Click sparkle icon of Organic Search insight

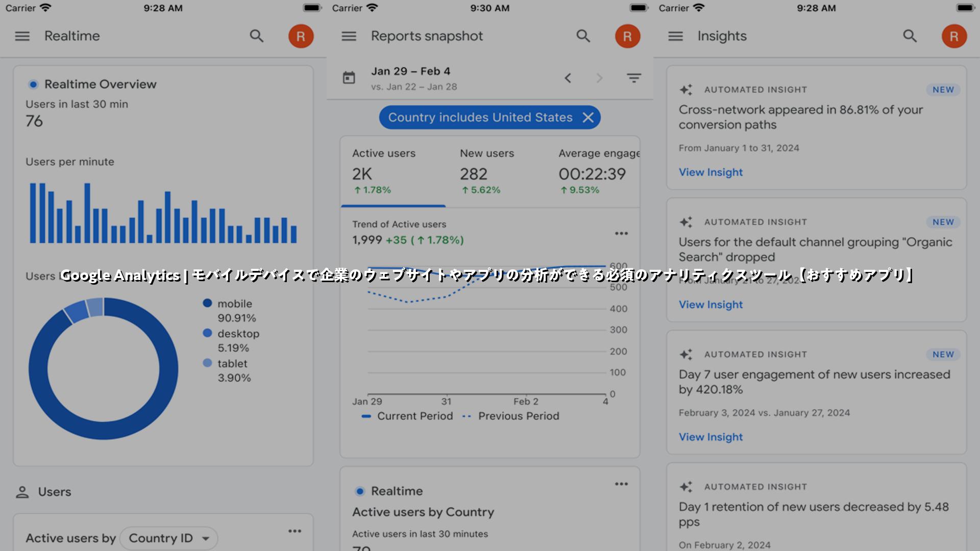click(x=686, y=222)
